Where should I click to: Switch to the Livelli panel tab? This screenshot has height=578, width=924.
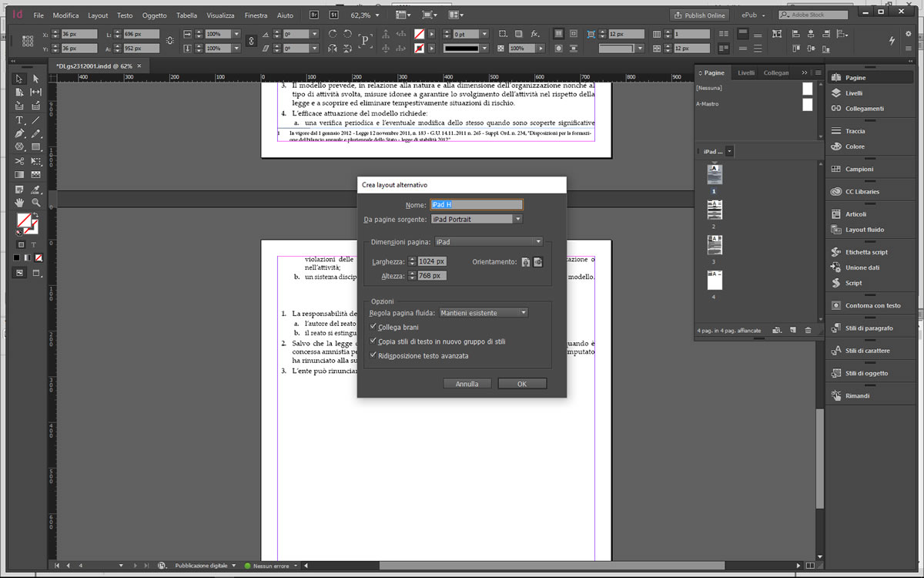[746, 73]
